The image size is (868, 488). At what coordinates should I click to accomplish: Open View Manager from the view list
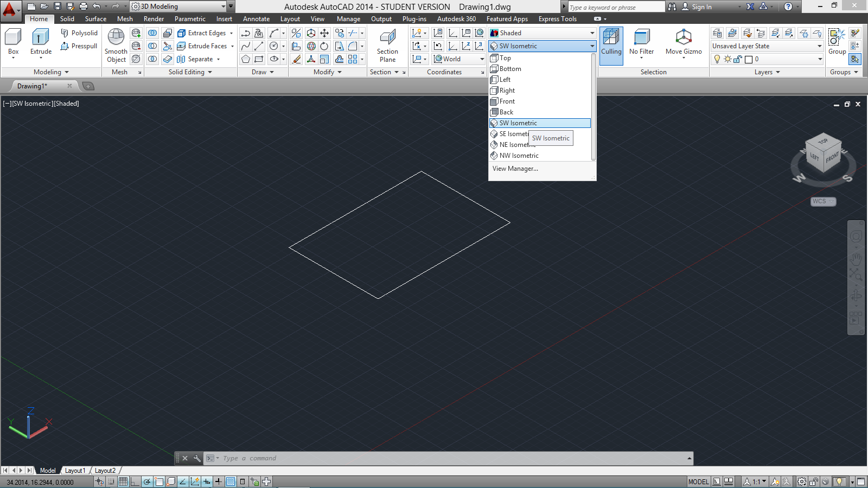click(515, 169)
